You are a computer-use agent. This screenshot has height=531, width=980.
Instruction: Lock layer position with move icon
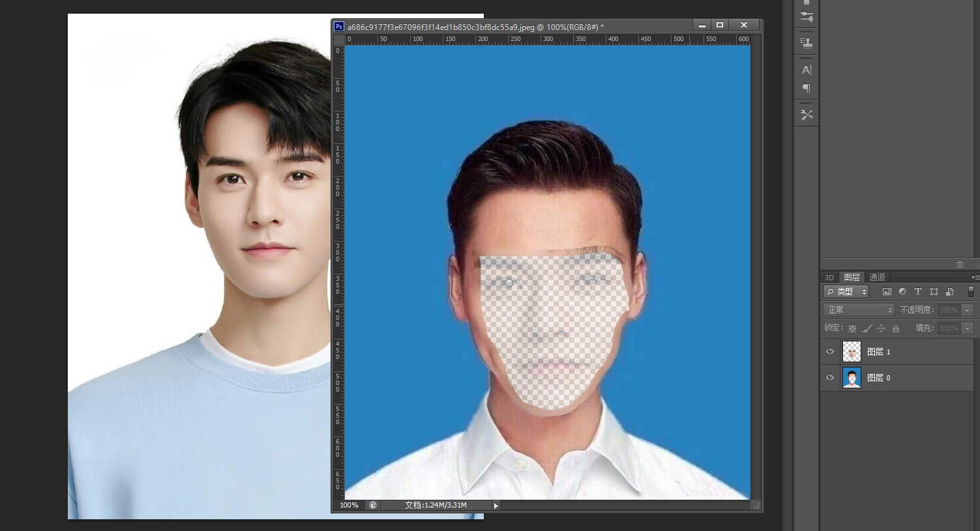click(x=882, y=328)
